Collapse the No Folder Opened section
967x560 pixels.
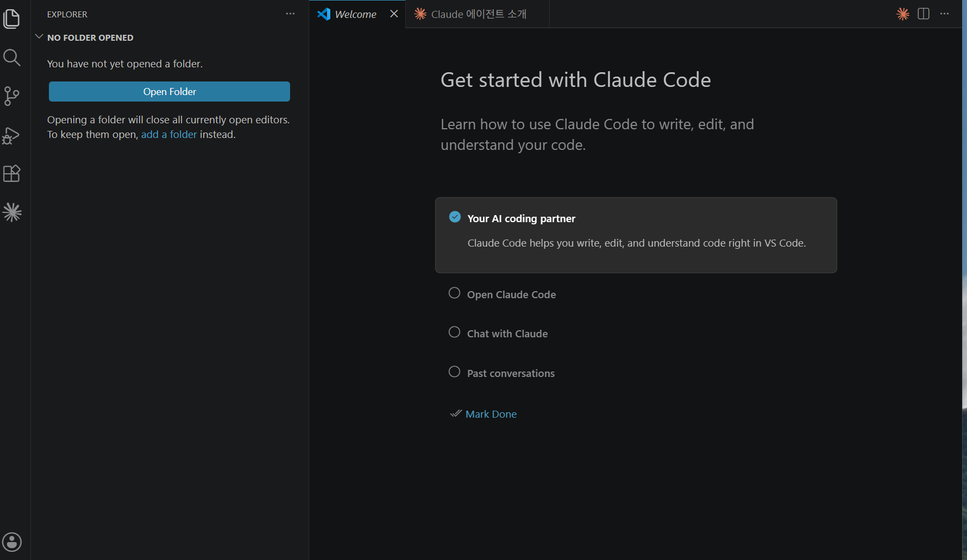point(39,37)
